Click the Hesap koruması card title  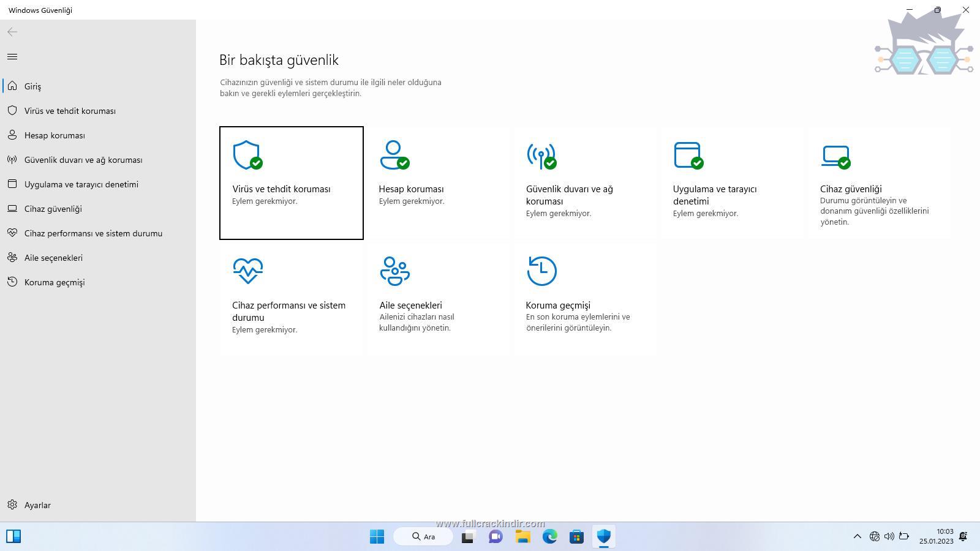pyautogui.click(x=411, y=189)
